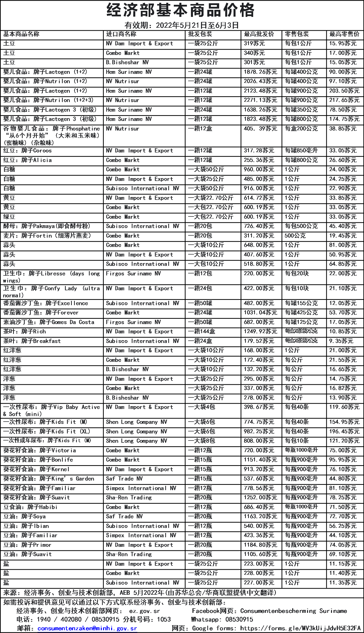The height and width of the screenshot is (633, 364).
Task: Select product 一次性成年尿布：牌子Kids Fit (M)
Action: tap(47, 441)
